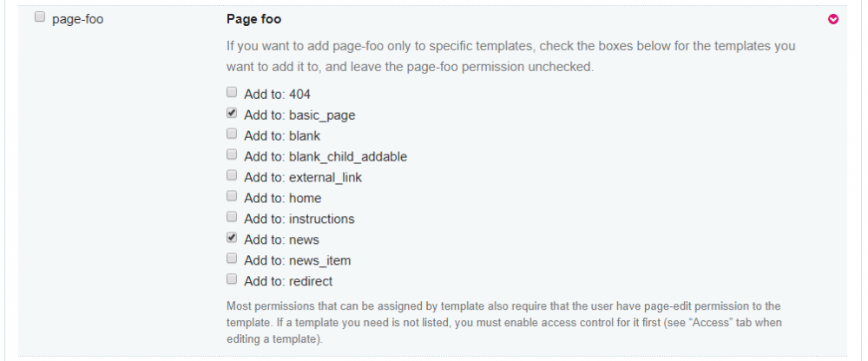Image resolution: width=868 pixels, height=361 pixels.
Task: Click the "Add to: home" label text
Action: (x=283, y=198)
